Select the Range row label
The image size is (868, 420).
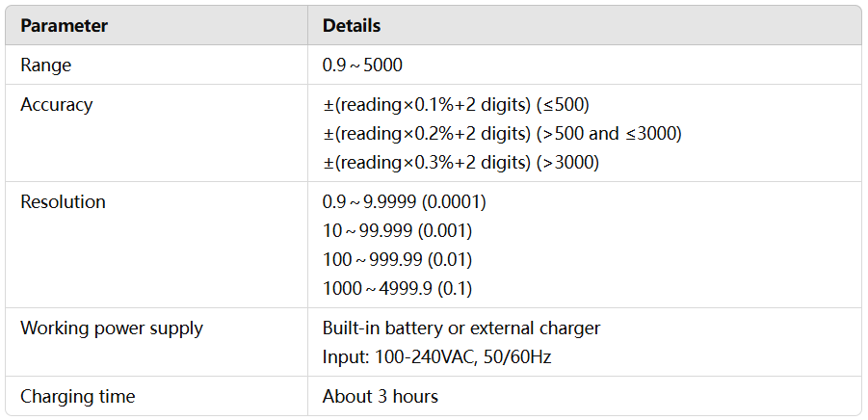(46, 65)
